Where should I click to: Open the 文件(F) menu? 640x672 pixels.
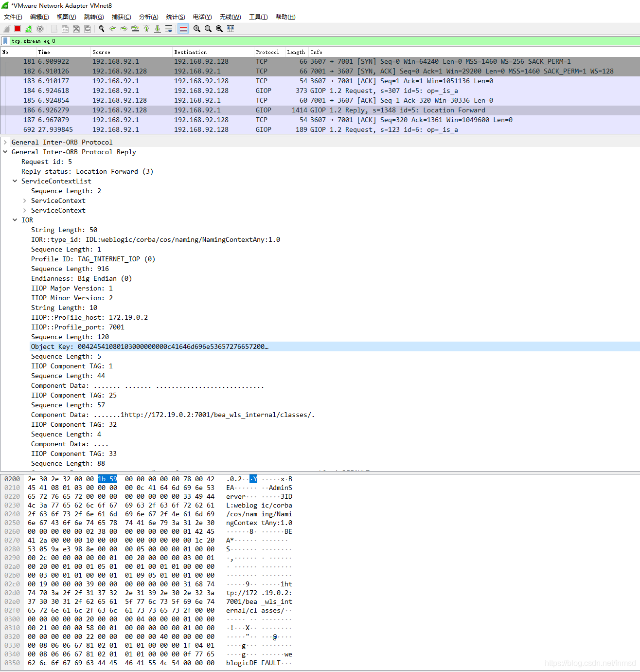click(x=13, y=17)
